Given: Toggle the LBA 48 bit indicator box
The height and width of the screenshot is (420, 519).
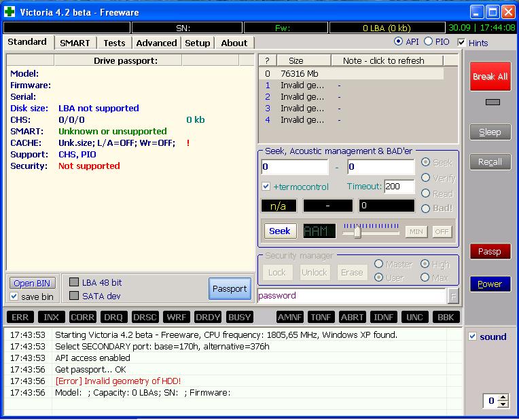Looking at the screenshot, I should (74, 282).
